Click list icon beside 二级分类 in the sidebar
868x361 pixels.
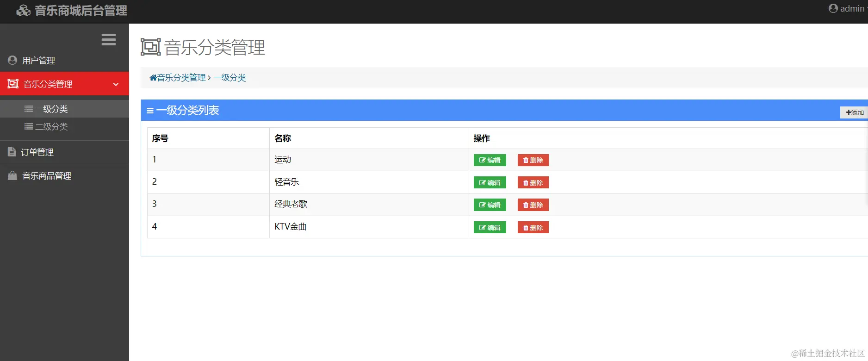coord(29,126)
